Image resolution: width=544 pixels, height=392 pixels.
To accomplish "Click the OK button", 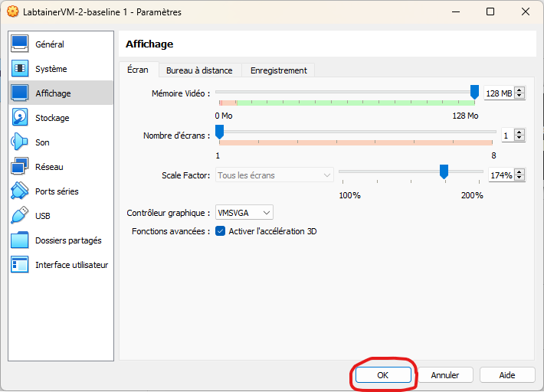I will (383, 375).
